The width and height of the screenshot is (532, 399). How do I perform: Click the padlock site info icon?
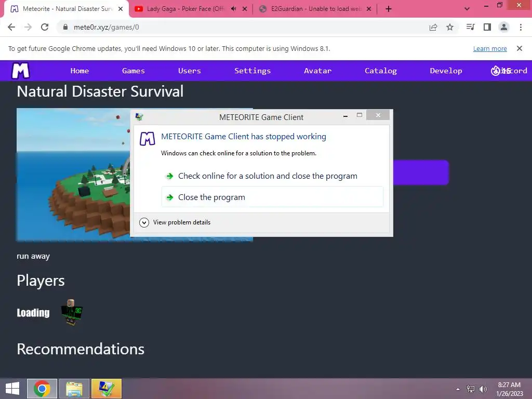(x=65, y=27)
